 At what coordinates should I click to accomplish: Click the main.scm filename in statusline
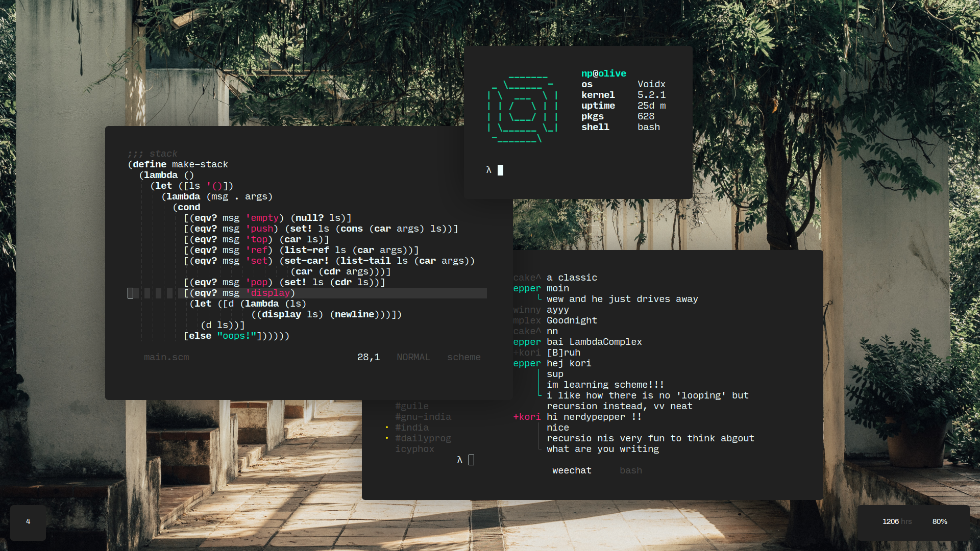pos(166,357)
